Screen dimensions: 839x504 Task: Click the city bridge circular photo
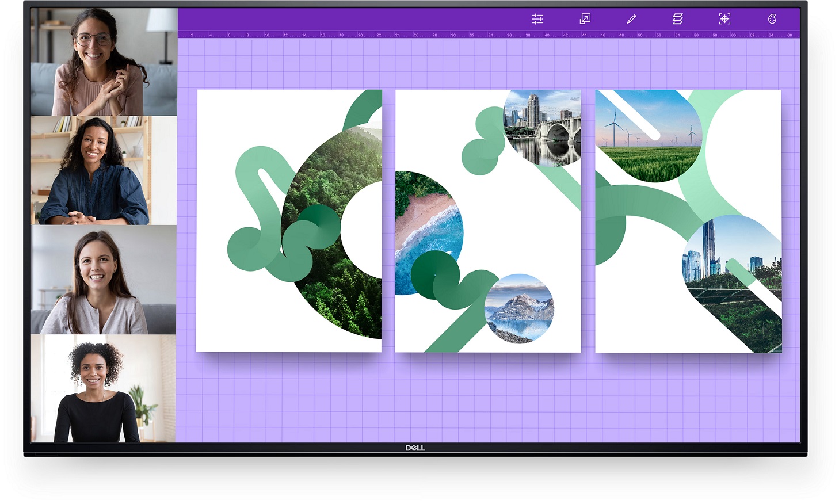coord(542,128)
